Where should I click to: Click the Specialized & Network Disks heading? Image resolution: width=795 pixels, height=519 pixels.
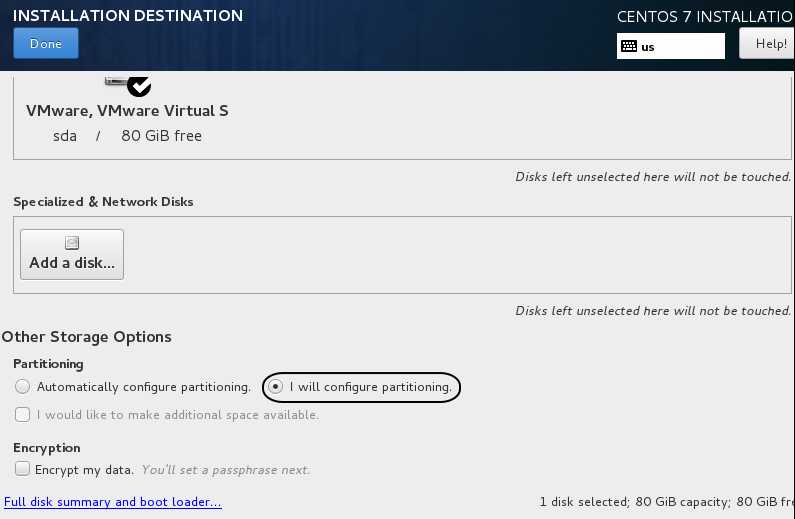point(103,202)
